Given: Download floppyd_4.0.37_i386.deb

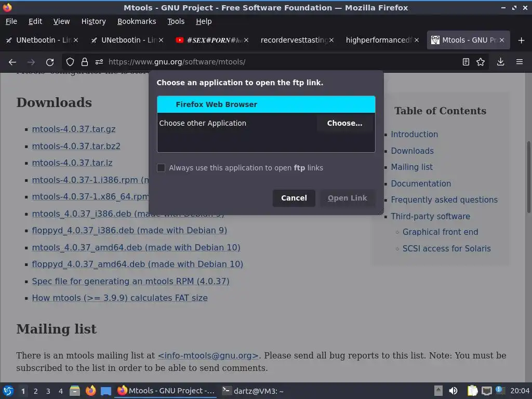Looking at the screenshot, I should (129, 230).
